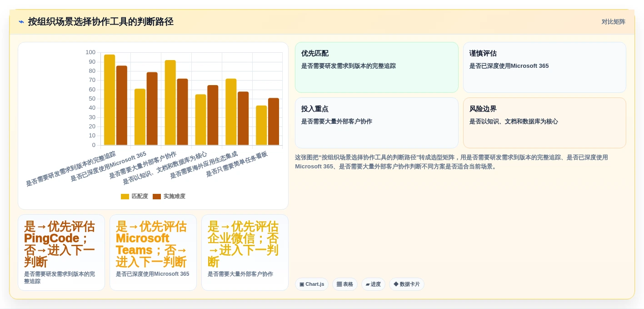Click the Chart.js tag
Screen dimensions: 644x309
(x=312, y=284)
